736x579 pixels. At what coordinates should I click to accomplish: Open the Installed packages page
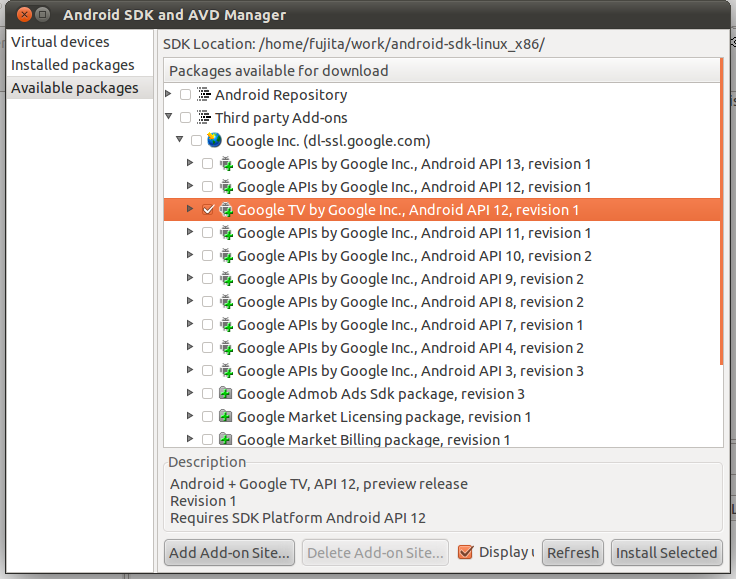[80, 65]
